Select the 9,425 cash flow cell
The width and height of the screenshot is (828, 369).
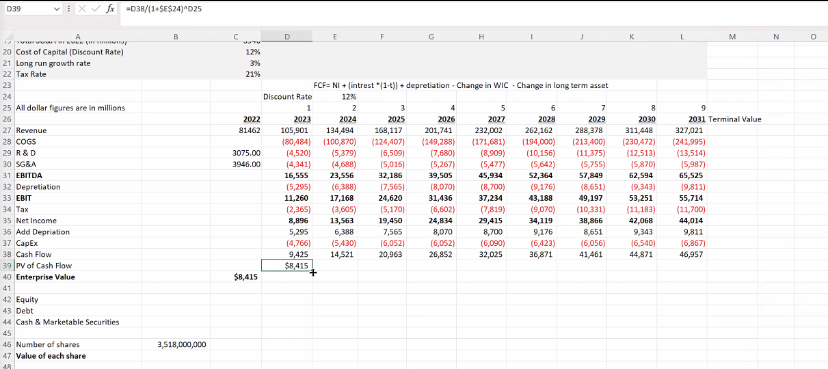[287, 254]
